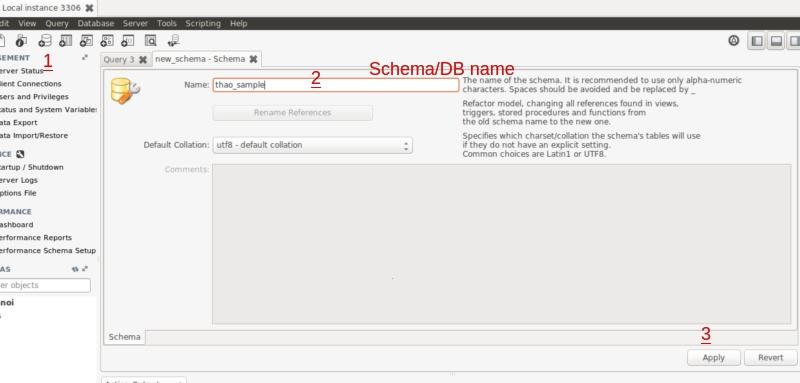
Task: Refresh the schemas list icon
Action: coord(75,269)
